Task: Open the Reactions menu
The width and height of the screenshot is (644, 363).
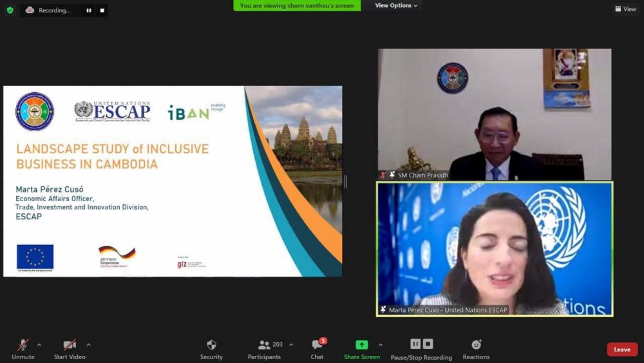Action: click(476, 345)
